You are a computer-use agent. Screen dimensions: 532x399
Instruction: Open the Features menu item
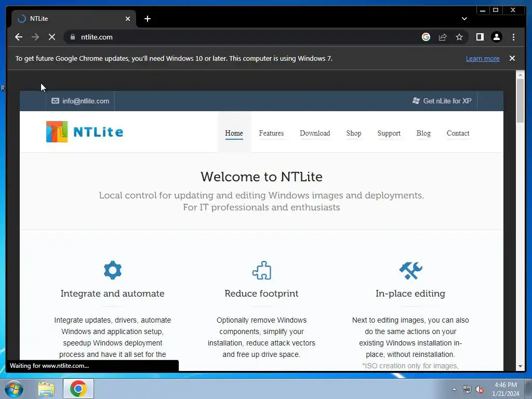coord(271,134)
